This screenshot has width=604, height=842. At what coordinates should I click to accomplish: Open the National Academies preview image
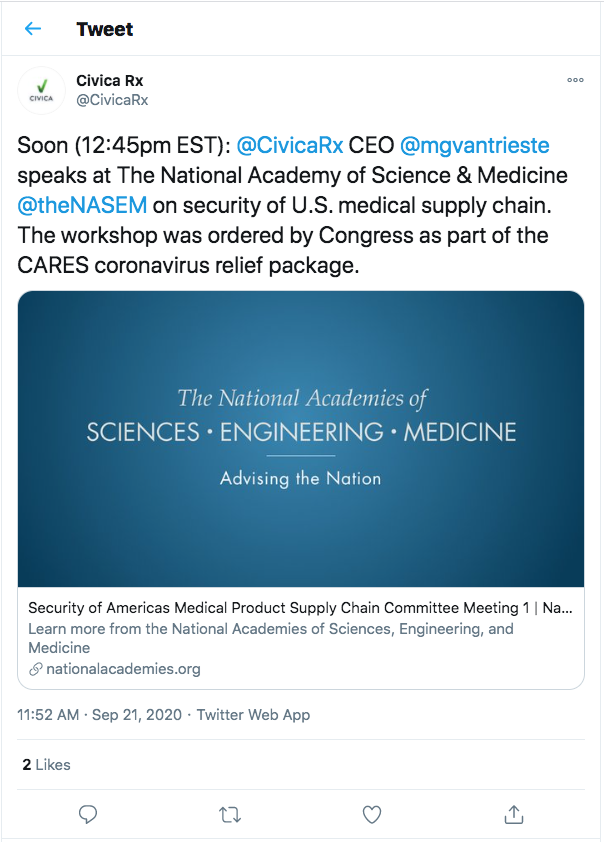pos(301,438)
